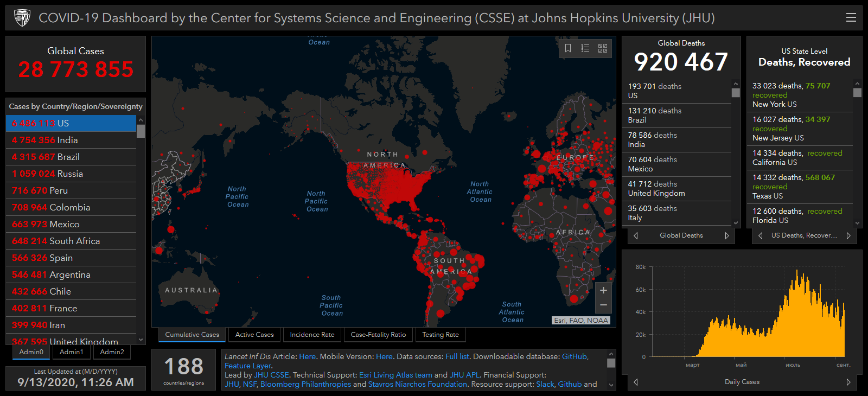Select Peru in cases list
The height and width of the screenshot is (396, 868).
pos(71,190)
